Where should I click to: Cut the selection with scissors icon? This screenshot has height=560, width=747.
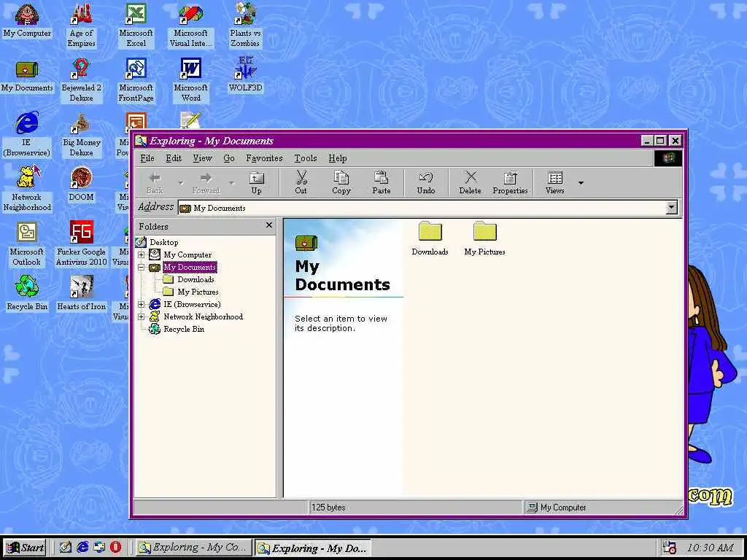(x=301, y=183)
